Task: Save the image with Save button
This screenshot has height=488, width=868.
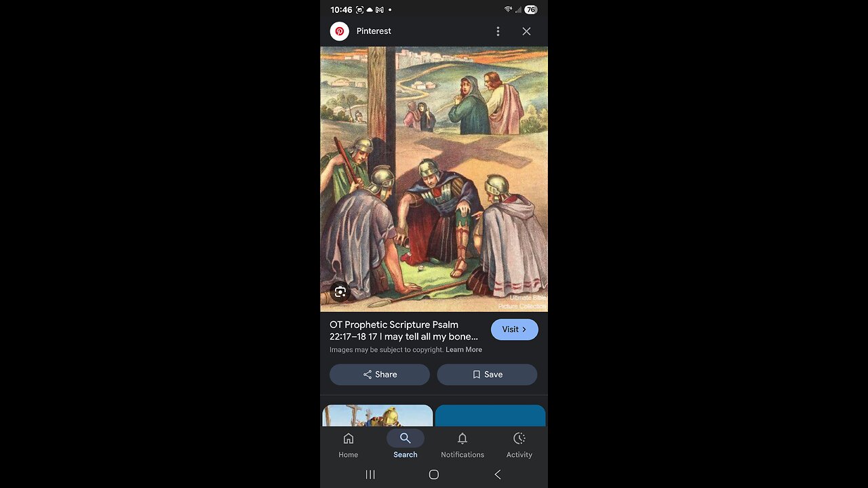Action: point(487,374)
